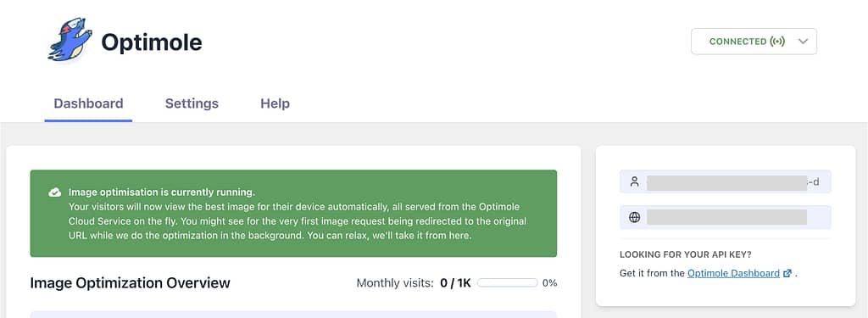This screenshot has width=868, height=318.
Task: Click the globe icon in domain field
Action: [x=634, y=217]
